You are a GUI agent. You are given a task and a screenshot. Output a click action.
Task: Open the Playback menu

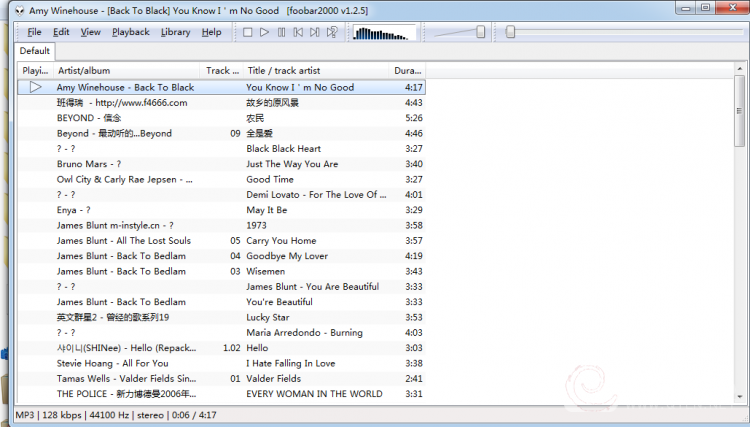point(131,32)
